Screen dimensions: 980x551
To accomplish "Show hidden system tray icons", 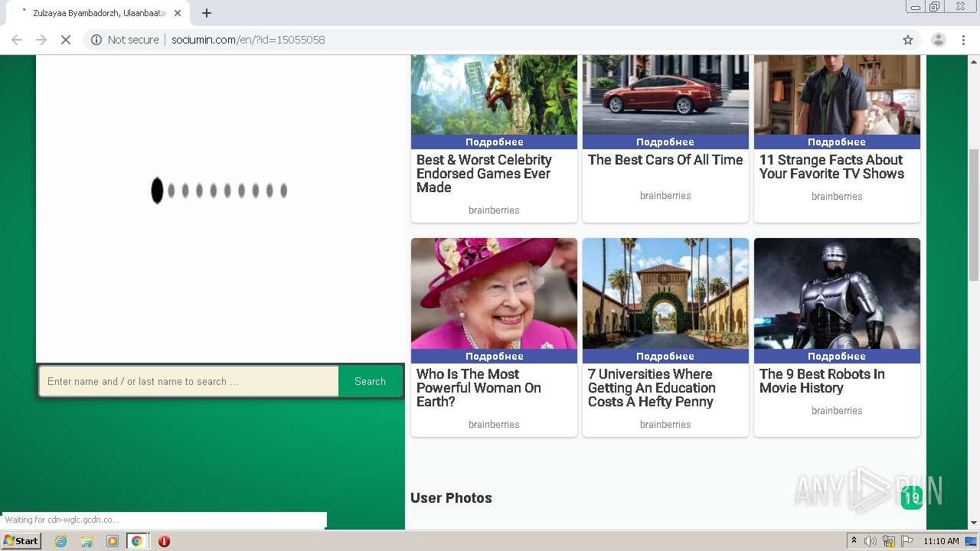I will tap(854, 541).
